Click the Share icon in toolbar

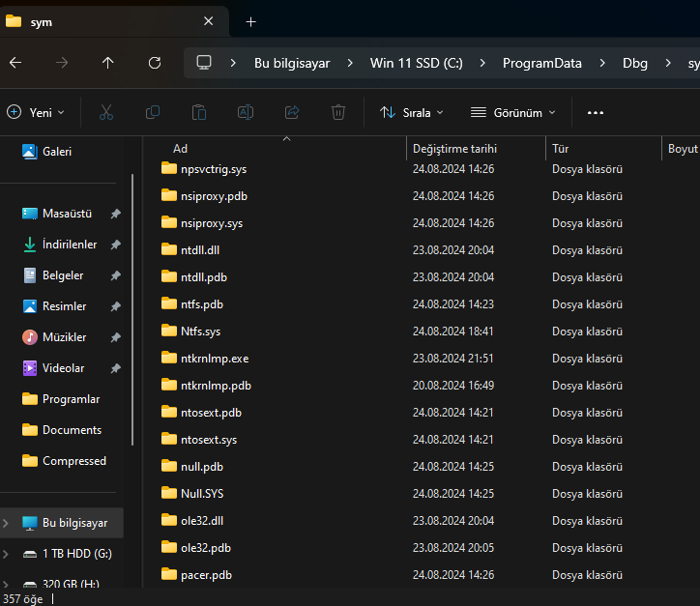click(292, 112)
